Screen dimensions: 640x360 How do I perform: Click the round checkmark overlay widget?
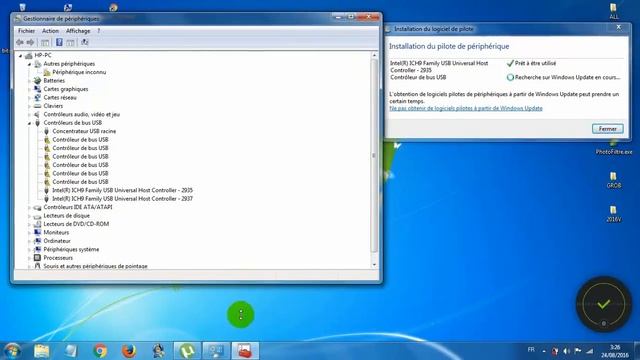603,304
